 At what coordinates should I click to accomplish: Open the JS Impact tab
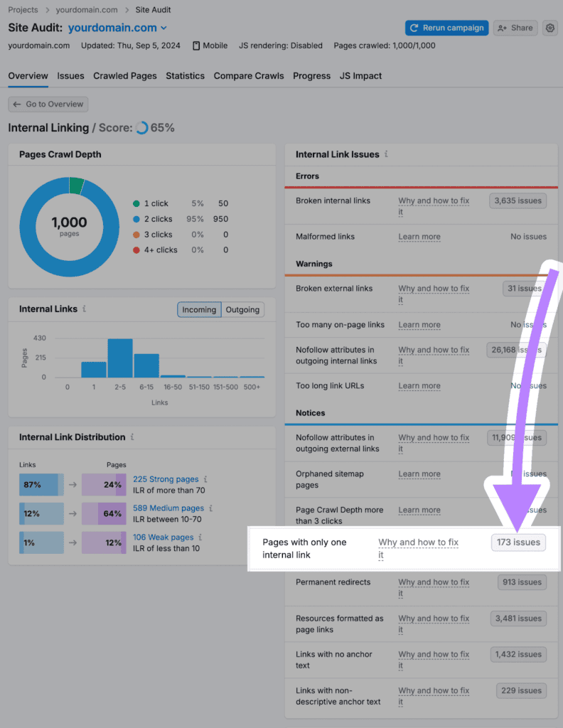click(x=360, y=76)
